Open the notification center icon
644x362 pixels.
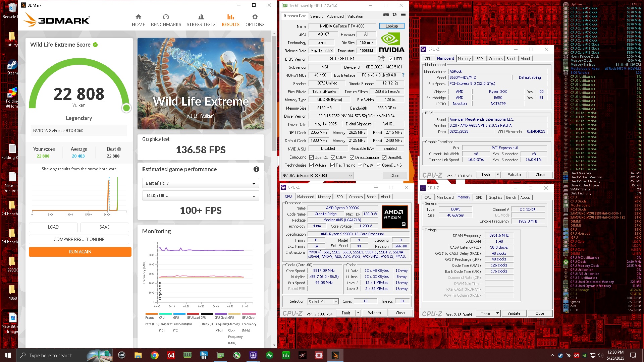[x=633, y=355]
